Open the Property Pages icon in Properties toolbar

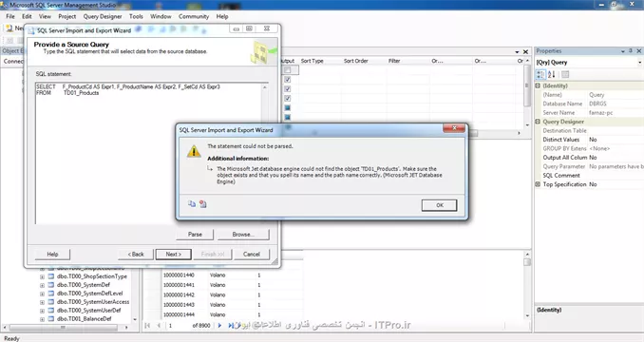[565, 74]
